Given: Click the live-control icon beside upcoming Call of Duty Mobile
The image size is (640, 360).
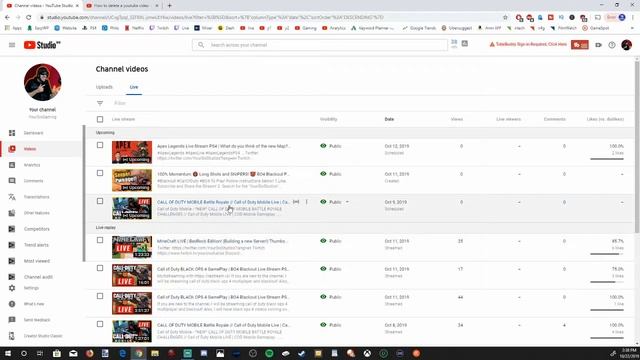Looking at the screenshot, I should click(x=296, y=202).
